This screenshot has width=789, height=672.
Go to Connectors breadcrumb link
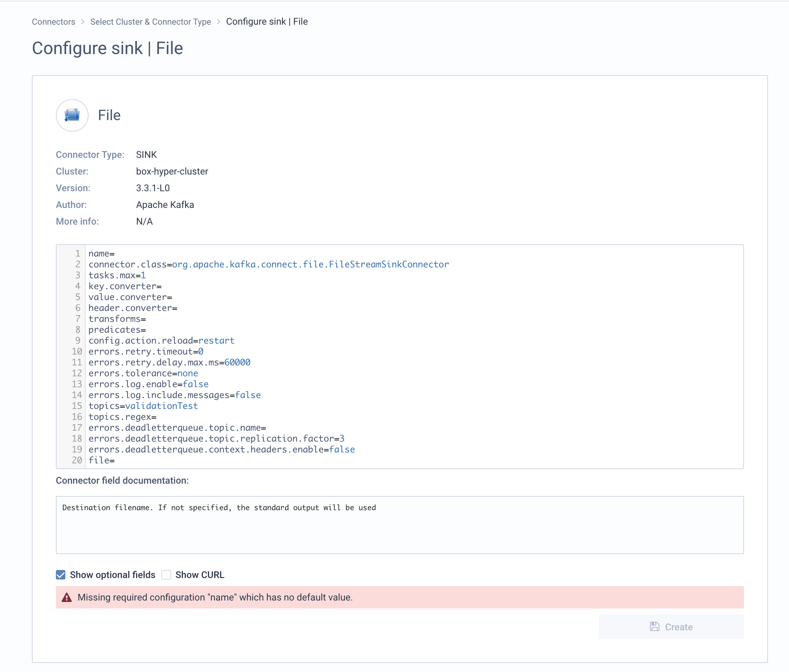point(53,22)
